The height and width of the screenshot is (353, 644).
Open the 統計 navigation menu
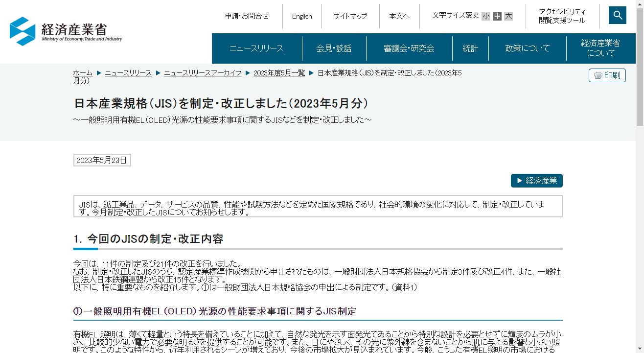[x=470, y=48]
